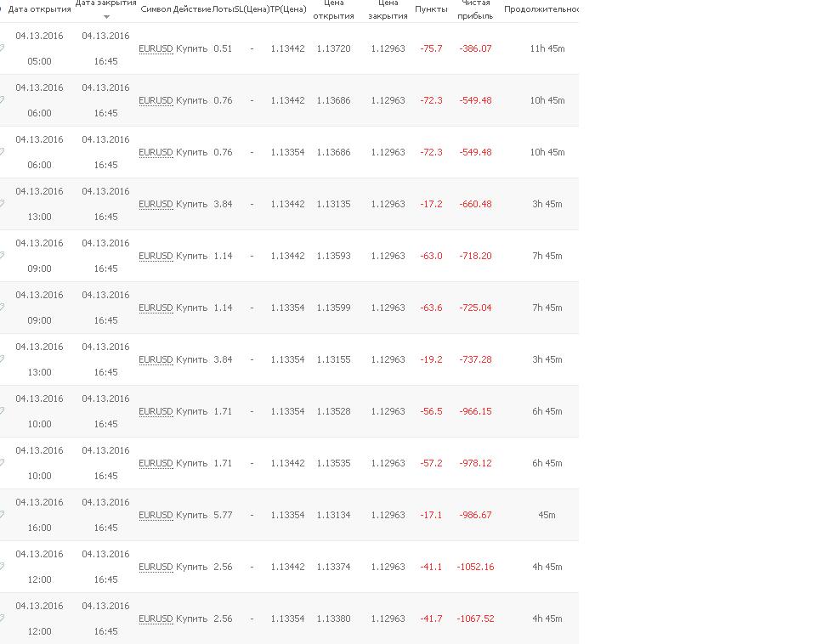
Task: Click the tag icon on the -718.20 trade row
Action: [x=2, y=256]
